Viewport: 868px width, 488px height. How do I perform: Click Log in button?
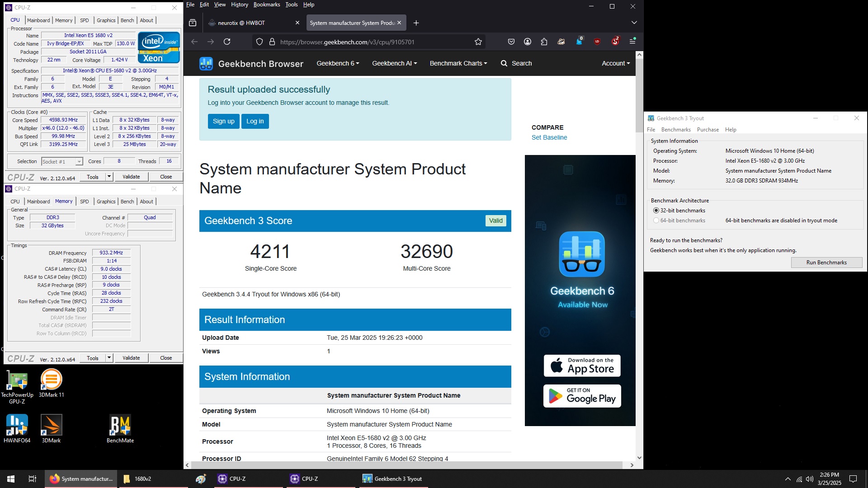(255, 121)
